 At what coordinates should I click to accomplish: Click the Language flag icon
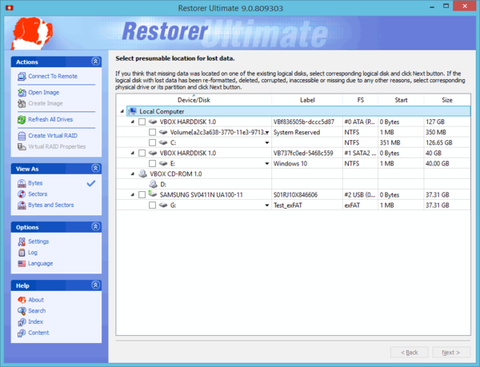22,264
